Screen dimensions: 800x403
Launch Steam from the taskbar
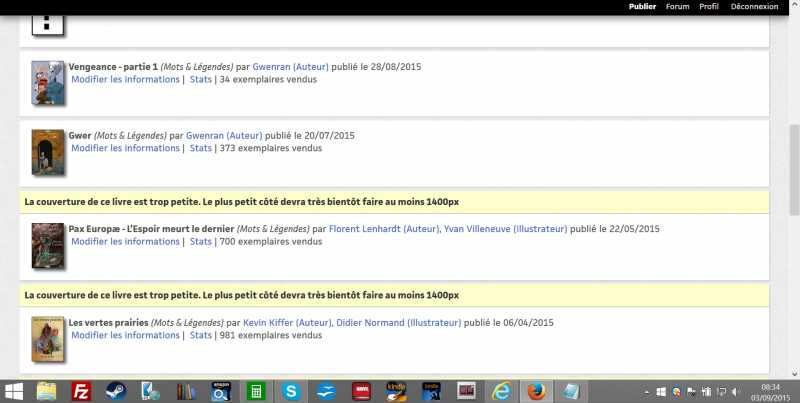(115, 390)
